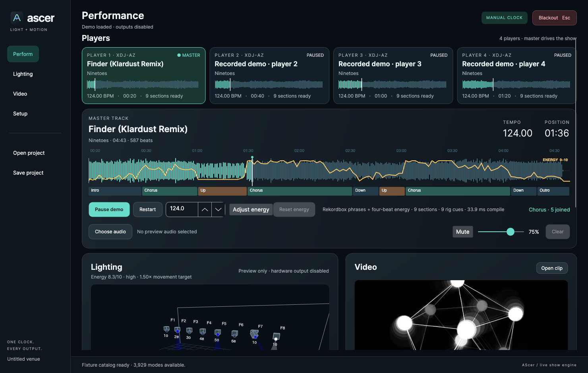Select fixture F8 in the lighting preview

[276, 336]
